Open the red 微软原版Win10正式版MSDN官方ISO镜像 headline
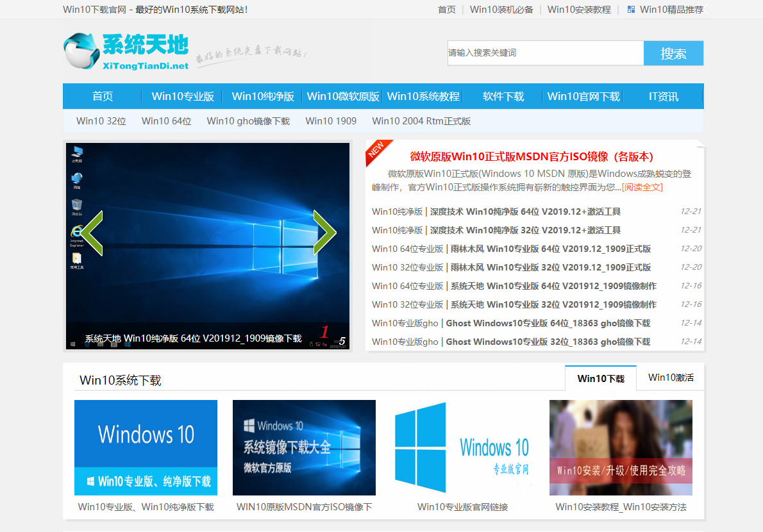763x532 pixels. [532, 156]
